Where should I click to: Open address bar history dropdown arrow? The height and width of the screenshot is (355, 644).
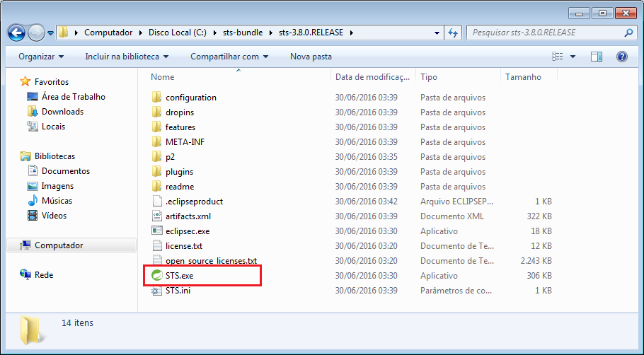pos(437,33)
